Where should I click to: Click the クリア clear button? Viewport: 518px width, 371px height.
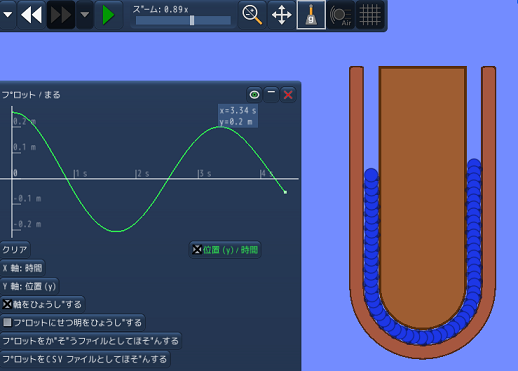[15, 250]
